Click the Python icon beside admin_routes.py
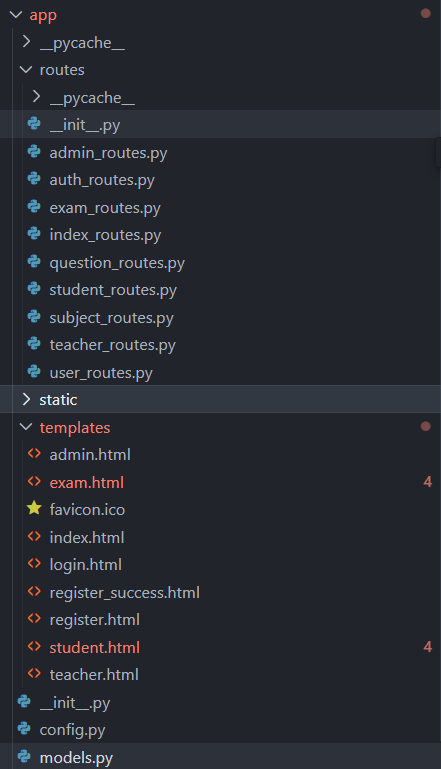Screen dimensions: 441x769 34,152
